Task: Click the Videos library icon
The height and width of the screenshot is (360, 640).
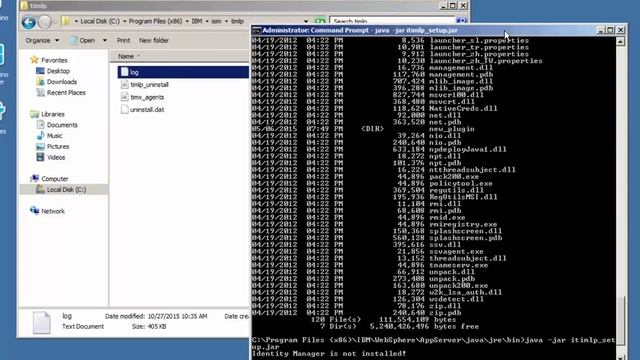Action: click(x=40, y=157)
